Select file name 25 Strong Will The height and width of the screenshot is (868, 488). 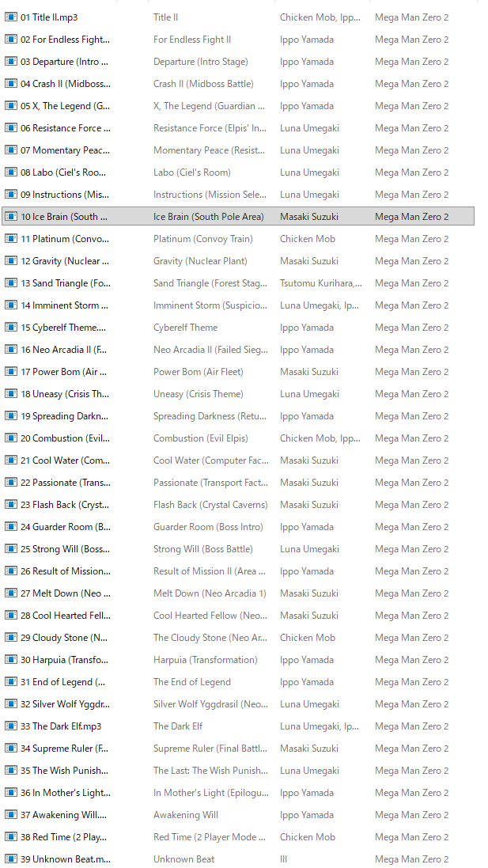[x=66, y=548]
